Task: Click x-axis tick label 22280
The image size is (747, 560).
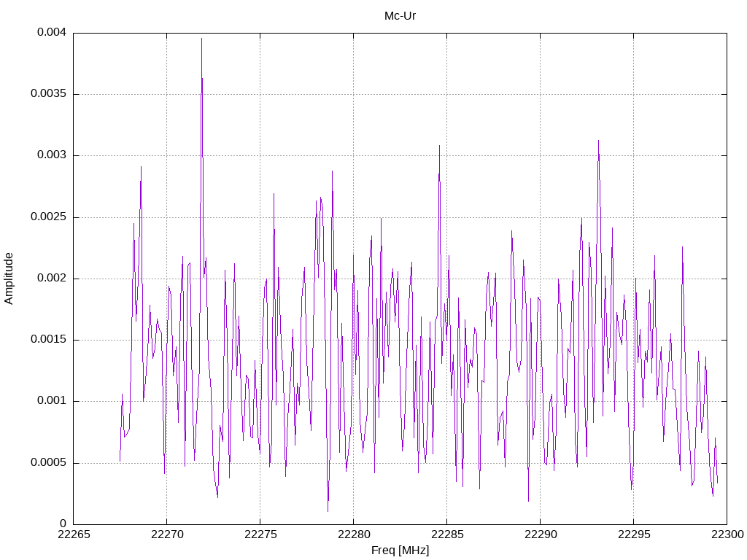Action: [354, 534]
